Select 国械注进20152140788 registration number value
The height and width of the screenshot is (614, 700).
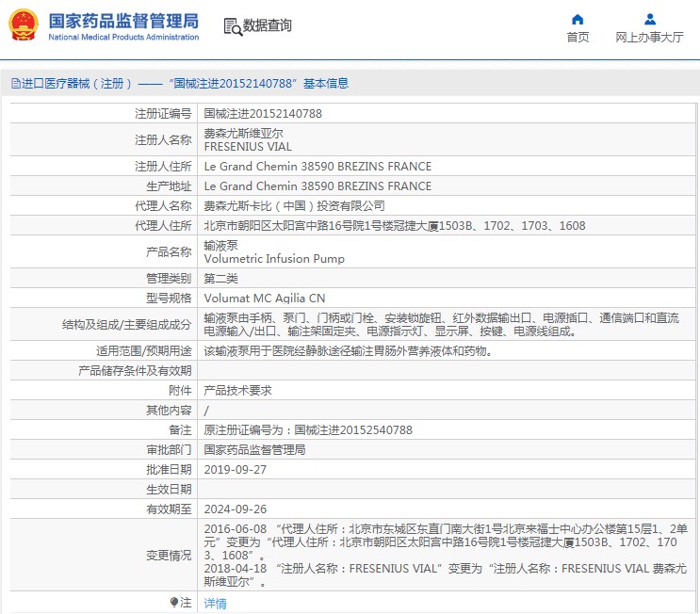tap(263, 114)
